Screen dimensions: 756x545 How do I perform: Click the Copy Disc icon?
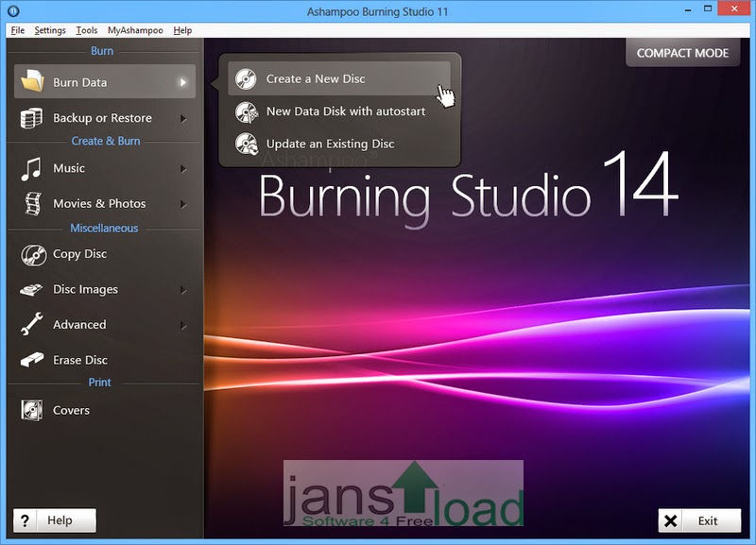pyautogui.click(x=34, y=254)
